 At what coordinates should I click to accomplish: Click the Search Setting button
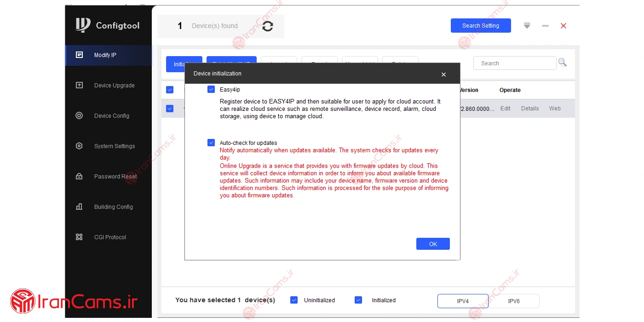click(481, 26)
